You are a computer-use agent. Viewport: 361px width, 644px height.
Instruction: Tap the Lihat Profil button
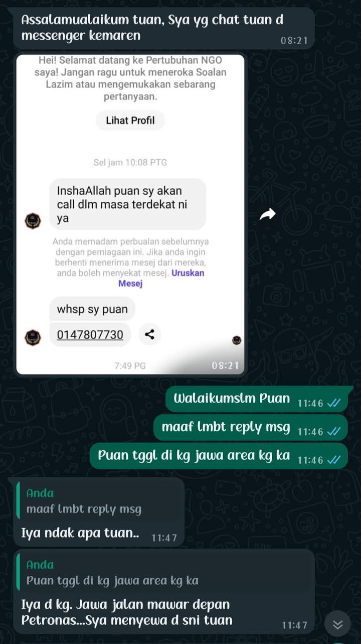[130, 120]
